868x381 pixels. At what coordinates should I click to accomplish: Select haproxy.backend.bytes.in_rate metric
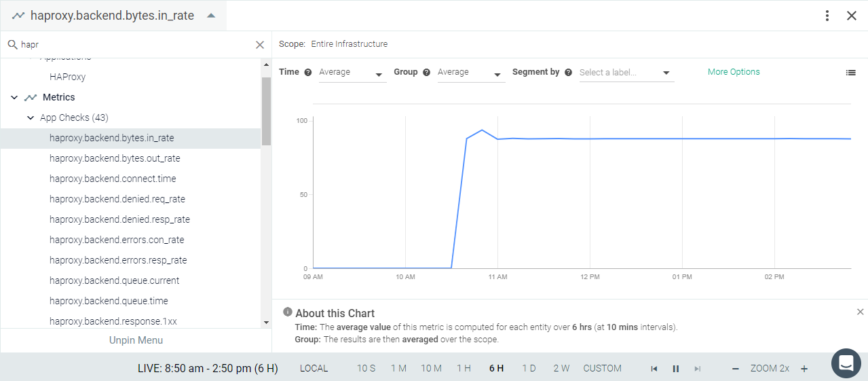130,138
